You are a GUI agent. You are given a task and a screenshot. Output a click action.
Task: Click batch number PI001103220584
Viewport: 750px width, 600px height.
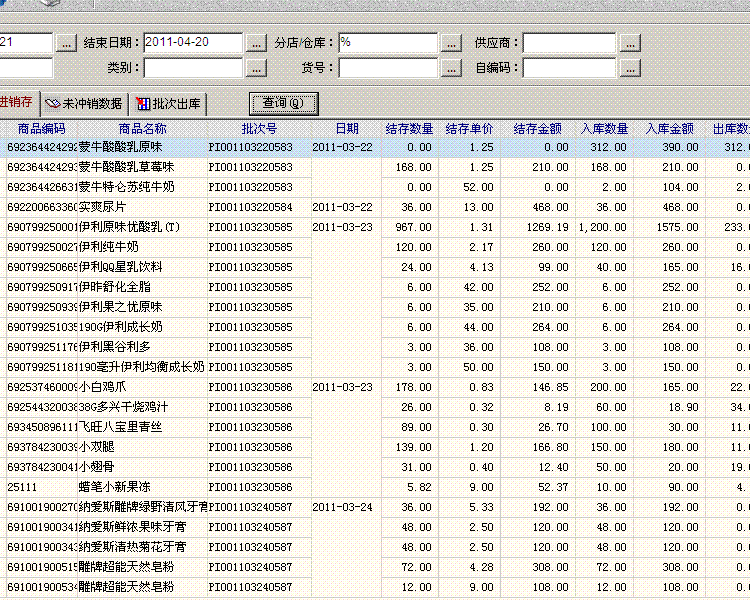pos(250,207)
